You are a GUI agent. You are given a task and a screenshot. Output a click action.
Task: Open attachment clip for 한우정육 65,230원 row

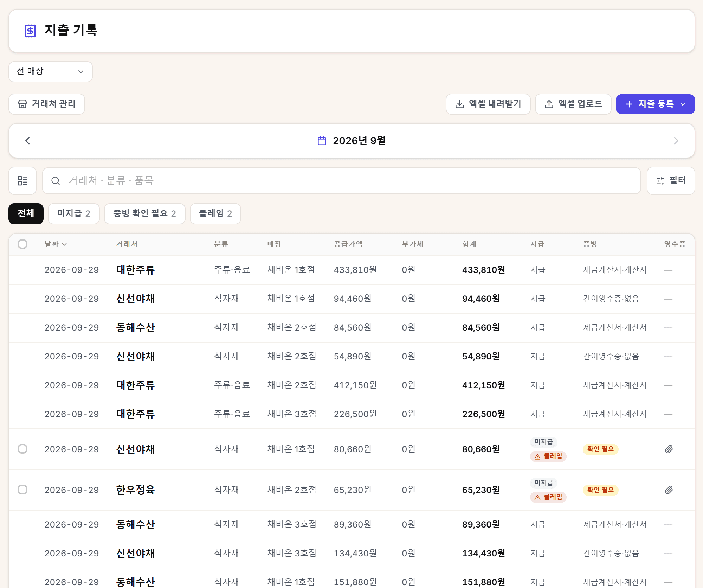tap(669, 490)
